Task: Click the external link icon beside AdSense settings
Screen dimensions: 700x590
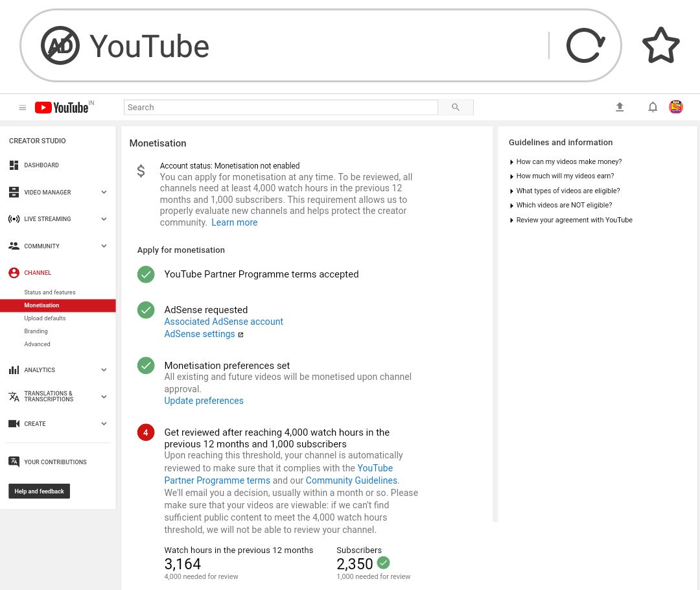Action: [240, 335]
